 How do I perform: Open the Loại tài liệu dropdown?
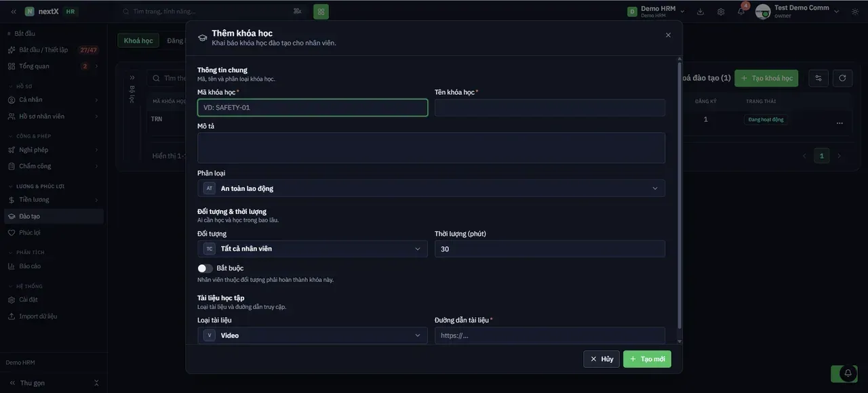point(313,335)
